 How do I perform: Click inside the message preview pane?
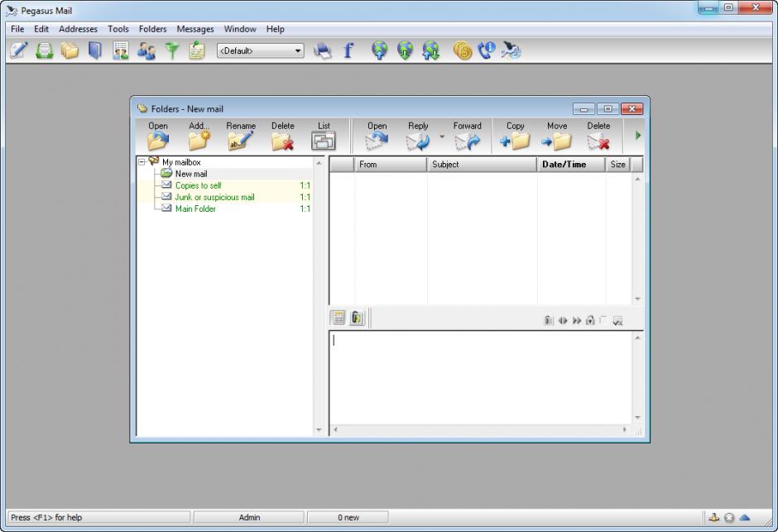pos(480,377)
